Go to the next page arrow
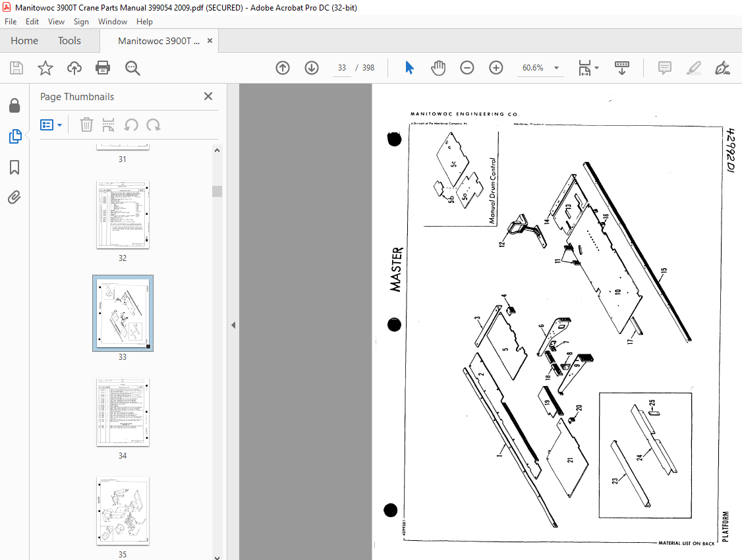742x560 pixels. 312,68
